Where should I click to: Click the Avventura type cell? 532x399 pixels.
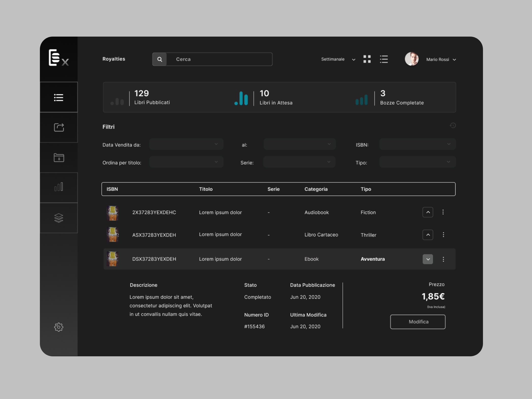373,259
